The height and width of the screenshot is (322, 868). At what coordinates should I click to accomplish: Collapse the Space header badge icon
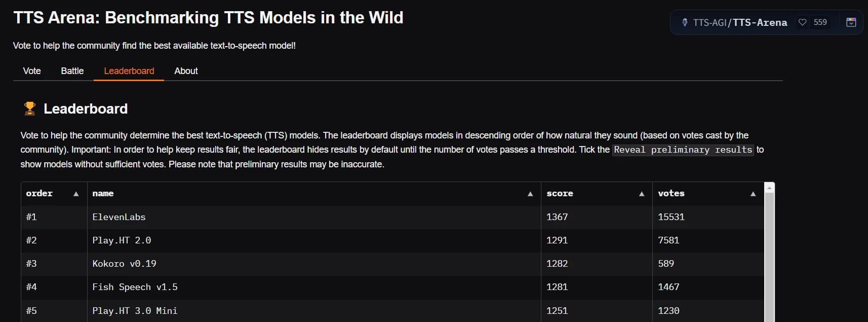[851, 22]
